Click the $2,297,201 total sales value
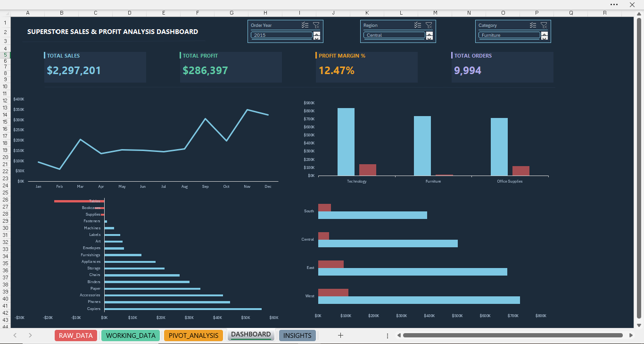644x344 pixels. (x=74, y=71)
